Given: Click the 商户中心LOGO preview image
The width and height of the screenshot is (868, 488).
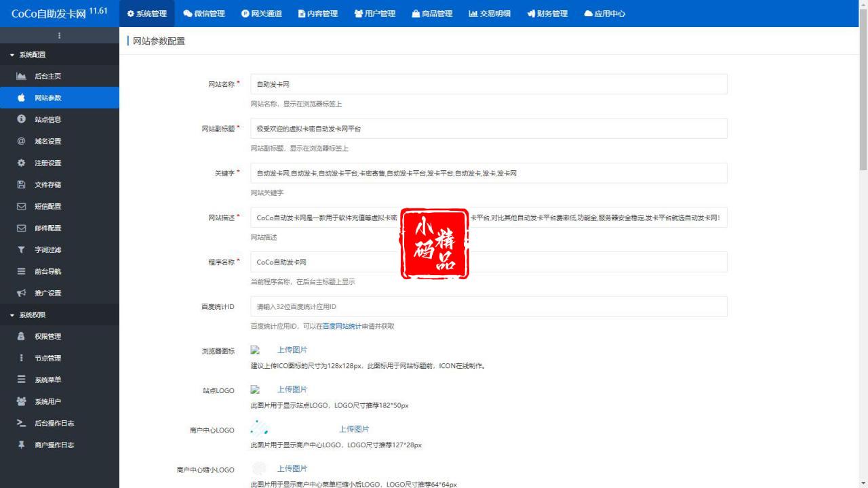Looking at the screenshot, I should (x=260, y=428).
